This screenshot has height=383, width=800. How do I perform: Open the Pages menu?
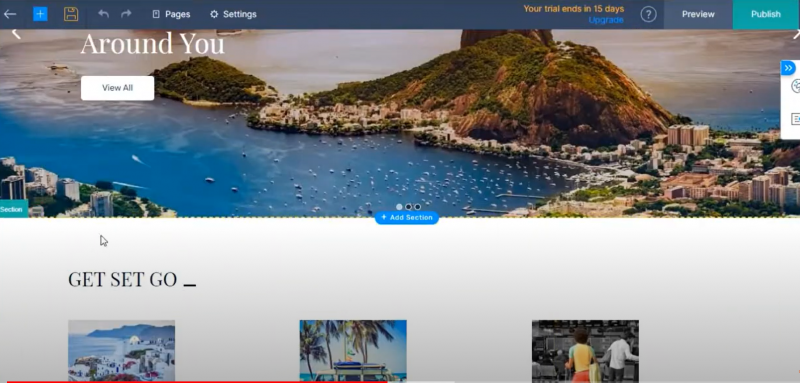point(171,14)
